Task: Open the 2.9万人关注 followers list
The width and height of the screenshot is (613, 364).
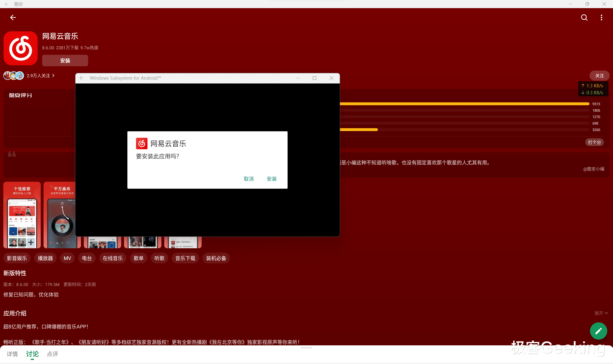Action: click(x=40, y=76)
